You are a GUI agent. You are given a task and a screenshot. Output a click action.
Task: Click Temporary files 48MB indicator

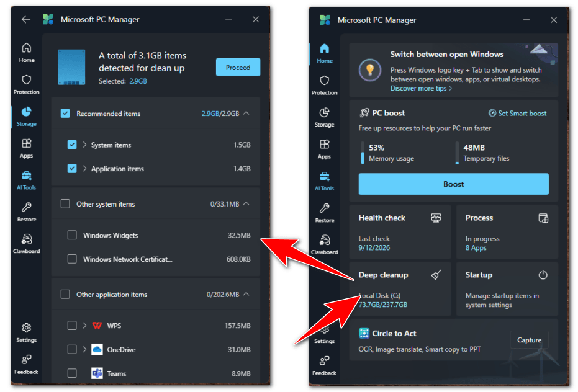[482, 153]
